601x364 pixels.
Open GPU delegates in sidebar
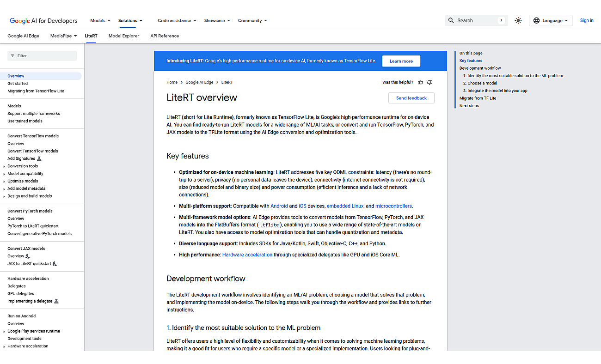click(x=21, y=294)
